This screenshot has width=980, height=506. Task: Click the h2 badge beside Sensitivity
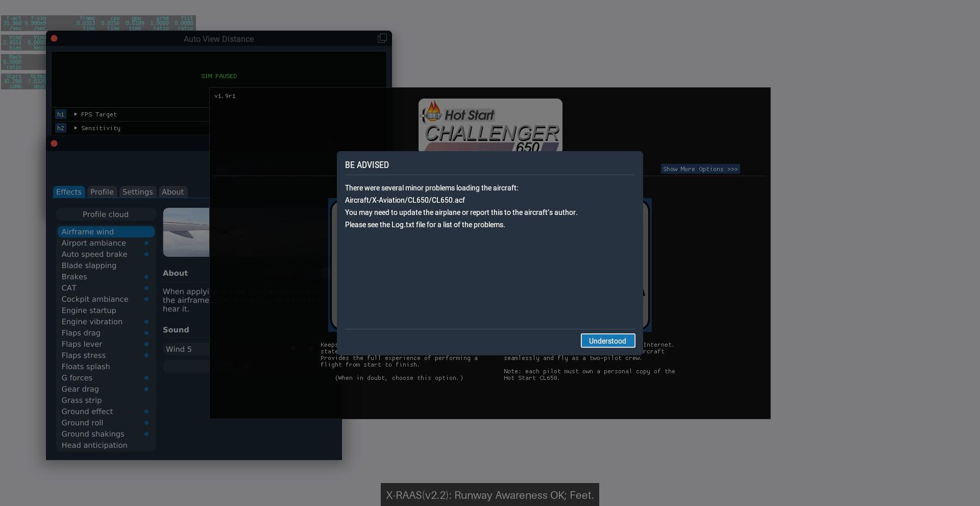61,128
